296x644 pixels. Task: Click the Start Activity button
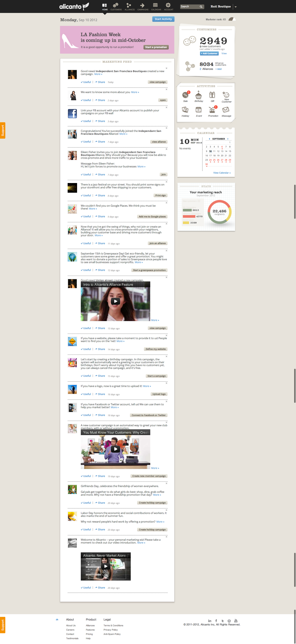pos(163,19)
